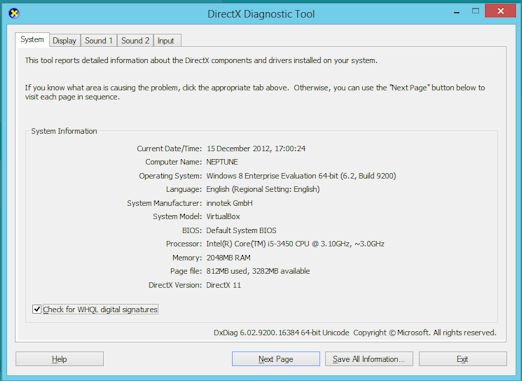Screen dimensions: 522x381
Task: Click the innotek GmbH manufacturer value
Action: coord(230,203)
